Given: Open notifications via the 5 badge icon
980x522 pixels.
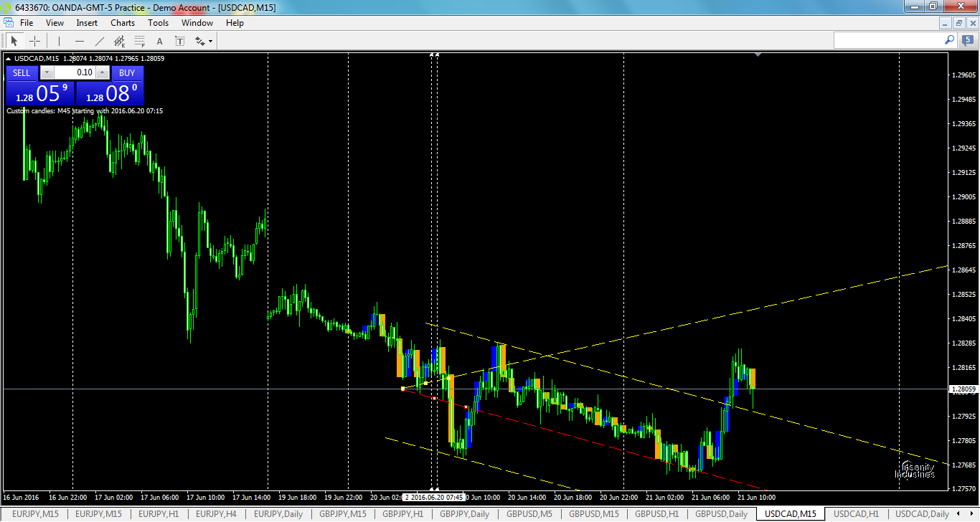Looking at the screenshot, I should [968, 40].
